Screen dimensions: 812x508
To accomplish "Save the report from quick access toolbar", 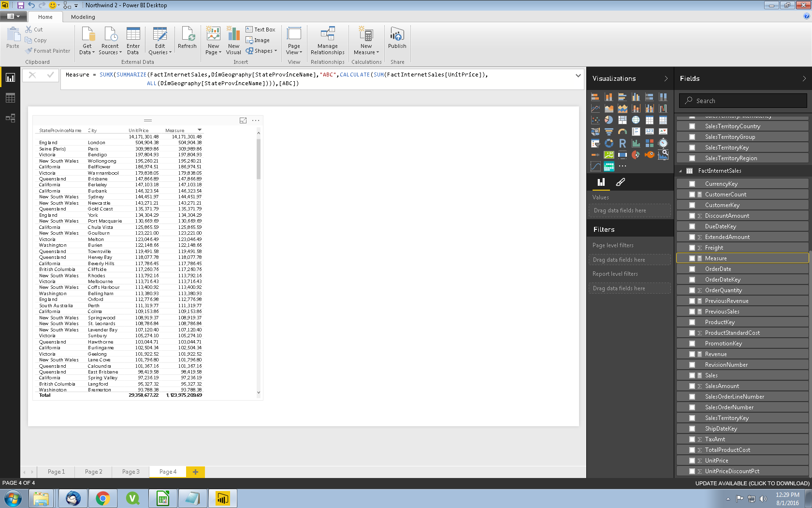I will tap(21, 5).
